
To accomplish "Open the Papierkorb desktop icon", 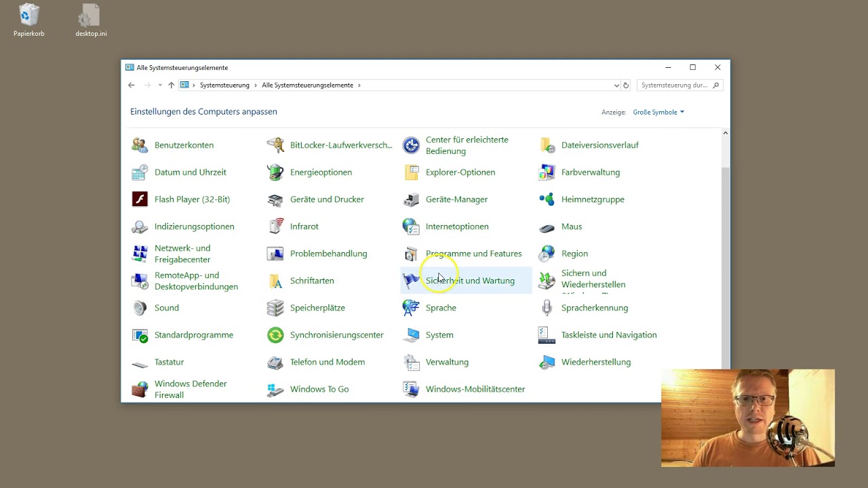I will (29, 20).
